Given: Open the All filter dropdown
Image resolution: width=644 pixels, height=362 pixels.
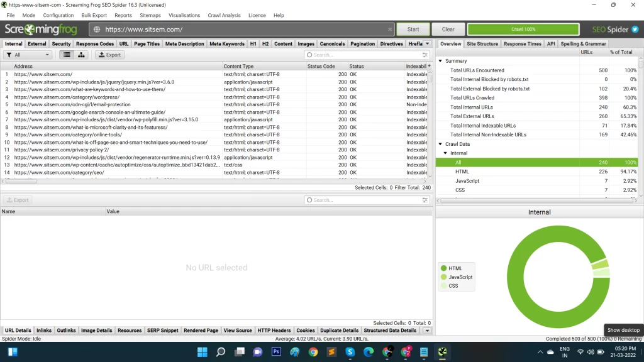Looking at the screenshot, I should pyautogui.click(x=28, y=55).
